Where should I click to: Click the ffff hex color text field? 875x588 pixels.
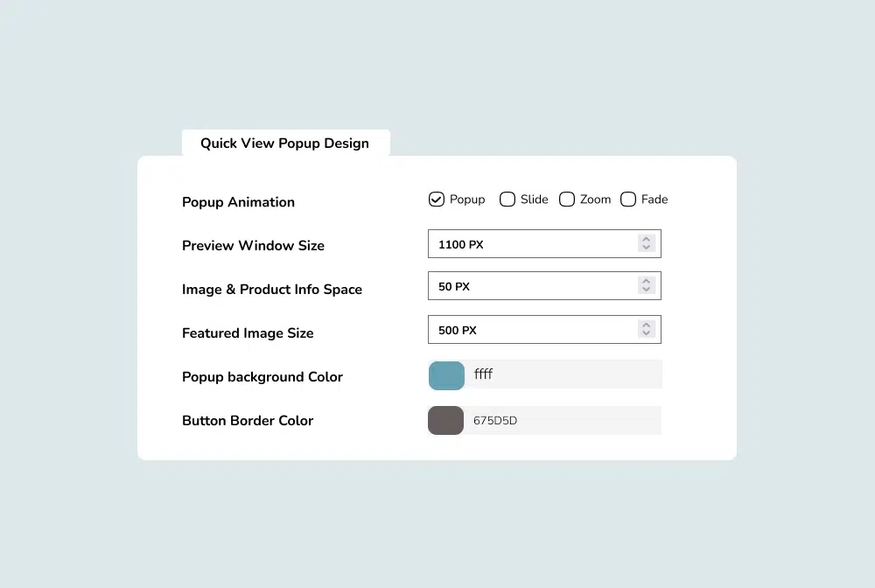click(564, 374)
